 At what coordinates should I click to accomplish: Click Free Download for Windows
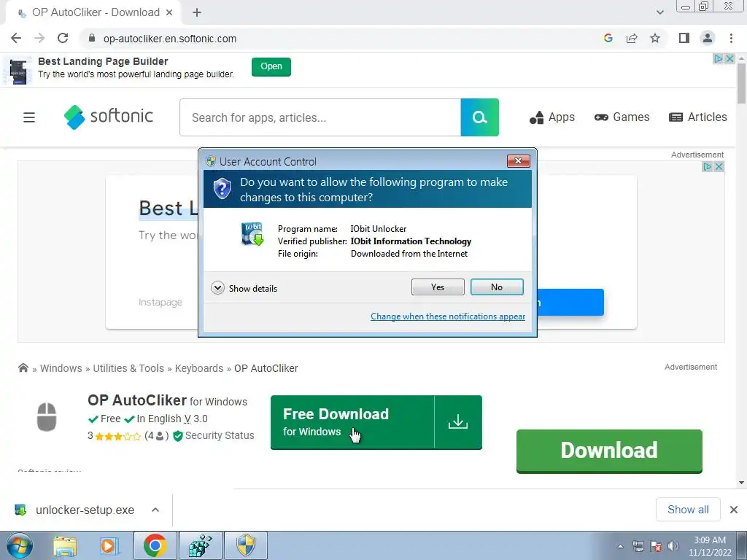pyautogui.click(x=352, y=422)
